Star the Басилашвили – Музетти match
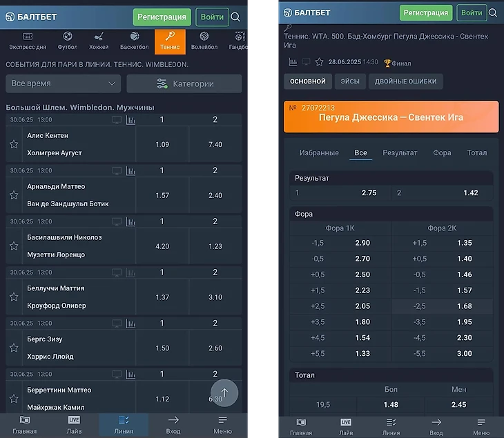The height and width of the screenshot is (438, 504). (x=14, y=246)
